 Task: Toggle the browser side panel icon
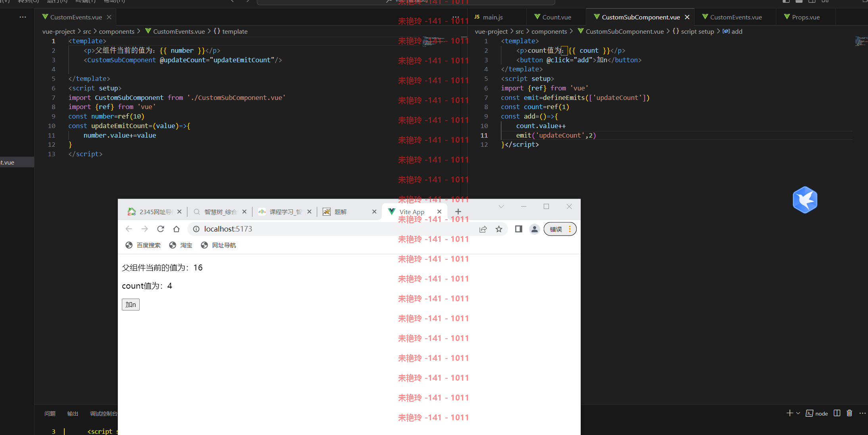pyautogui.click(x=518, y=229)
